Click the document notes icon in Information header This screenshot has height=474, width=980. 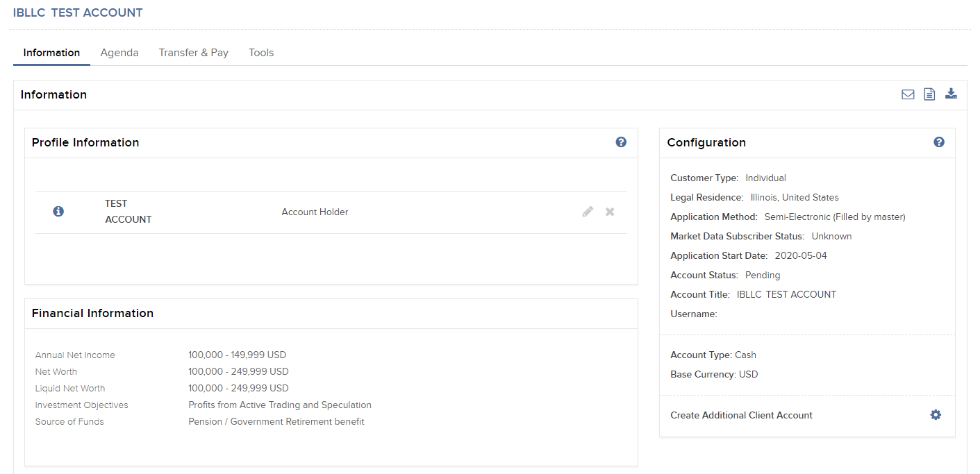929,94
